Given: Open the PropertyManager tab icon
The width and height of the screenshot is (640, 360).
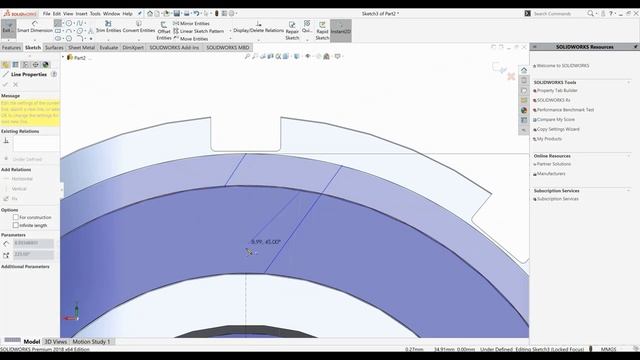Looking at the screenshot, I should click(x=15, y=64).
